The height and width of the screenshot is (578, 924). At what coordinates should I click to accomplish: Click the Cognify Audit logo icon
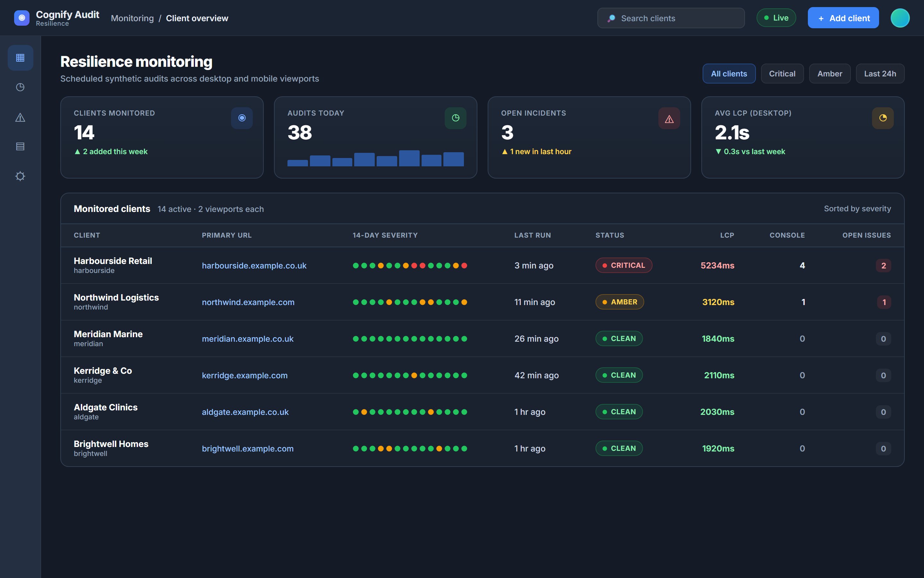click(22, 18)
